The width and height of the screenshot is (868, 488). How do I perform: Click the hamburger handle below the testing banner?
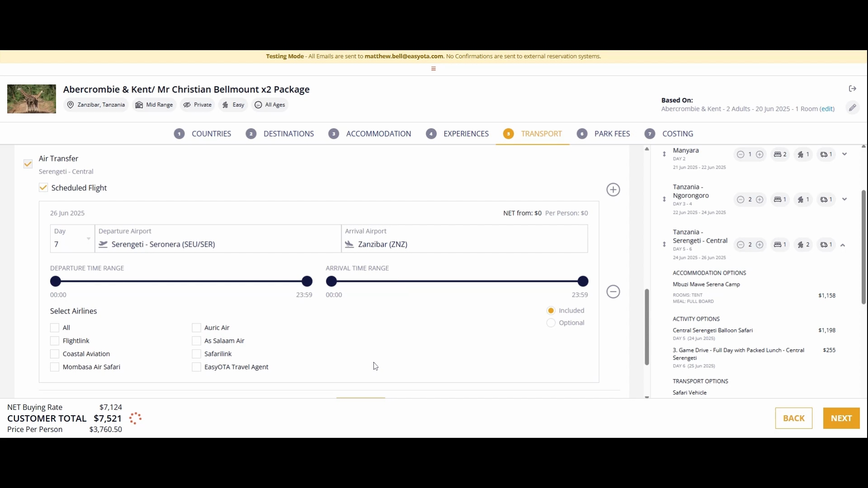point(434,69)
